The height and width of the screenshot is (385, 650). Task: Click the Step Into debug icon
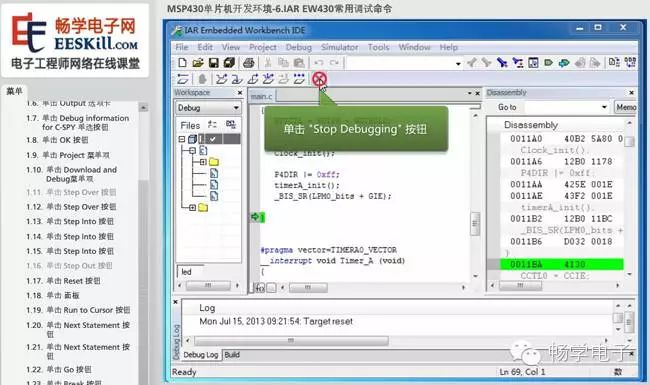click(237, 79)
